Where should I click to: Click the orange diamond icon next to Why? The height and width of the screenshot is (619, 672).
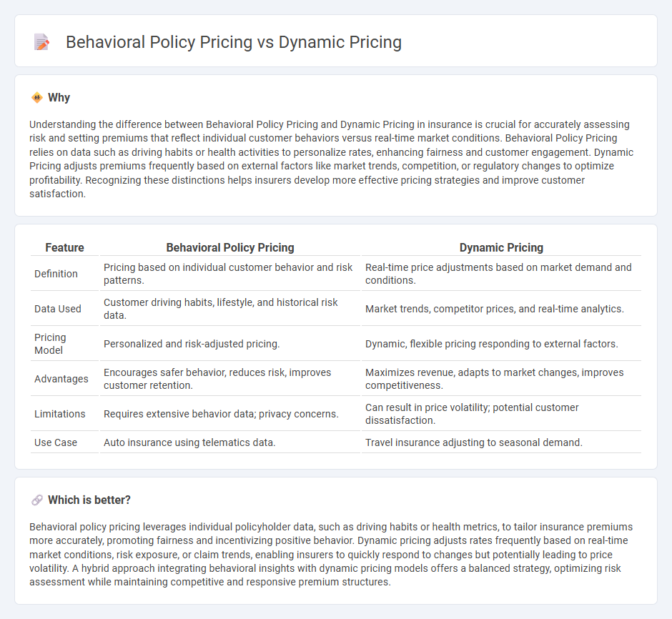click(37, 98)
